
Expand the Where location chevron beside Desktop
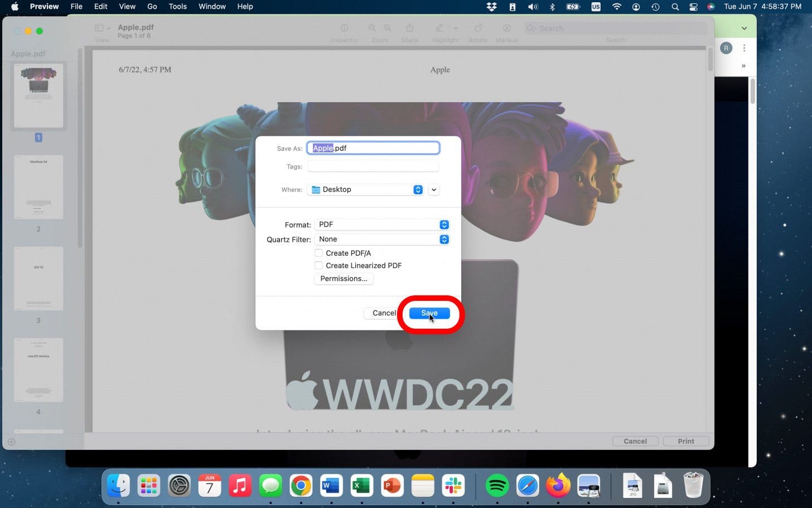pyautogui.click(x=433, y=190)
